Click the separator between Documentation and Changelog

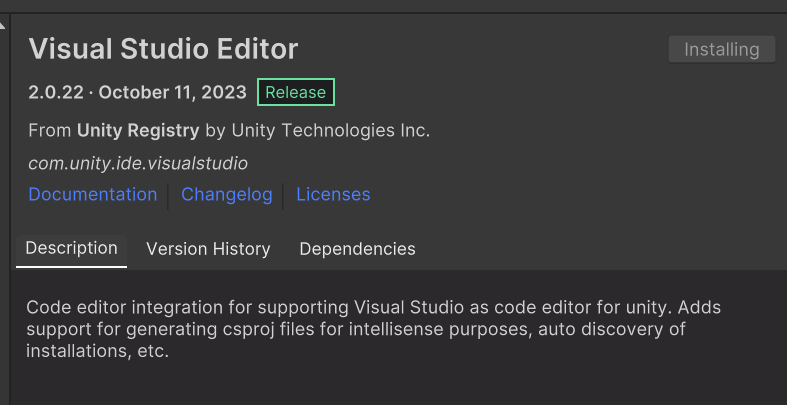(169, 195)
